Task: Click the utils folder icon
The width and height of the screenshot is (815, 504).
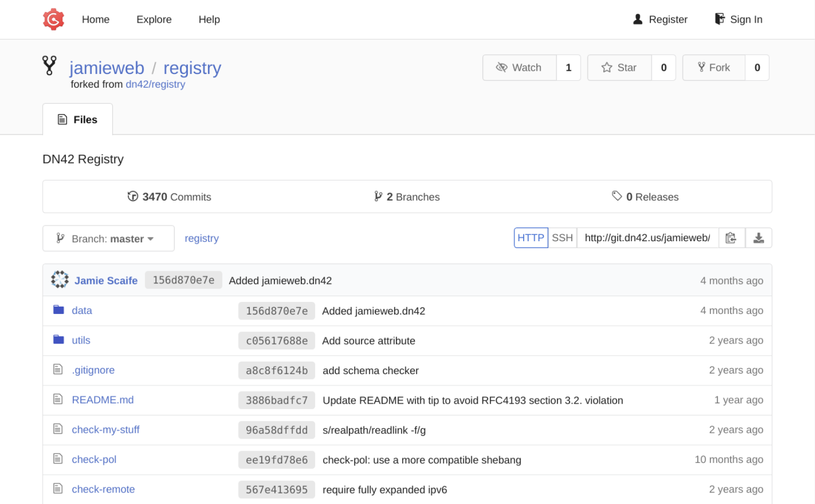Action: point(59,339)
